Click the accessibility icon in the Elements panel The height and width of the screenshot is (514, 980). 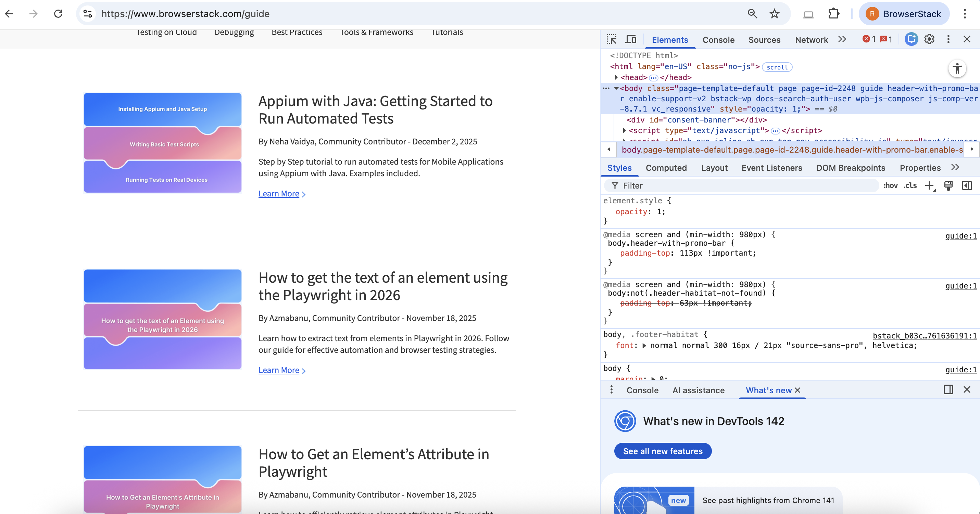tap(958, 69)
